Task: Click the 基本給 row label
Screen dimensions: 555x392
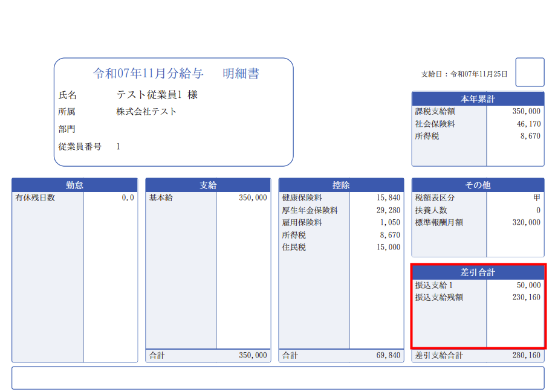Action: pyautogui.click(x=161, y=198)
